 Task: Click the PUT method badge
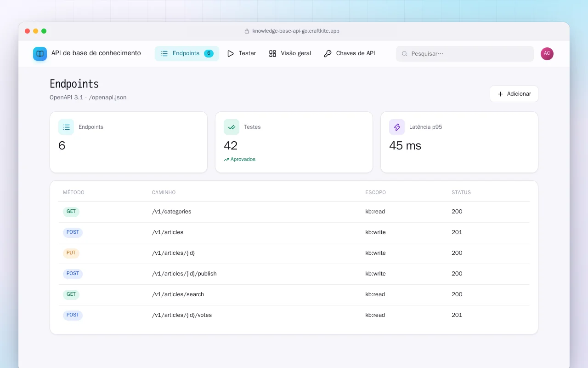(71, 253)
